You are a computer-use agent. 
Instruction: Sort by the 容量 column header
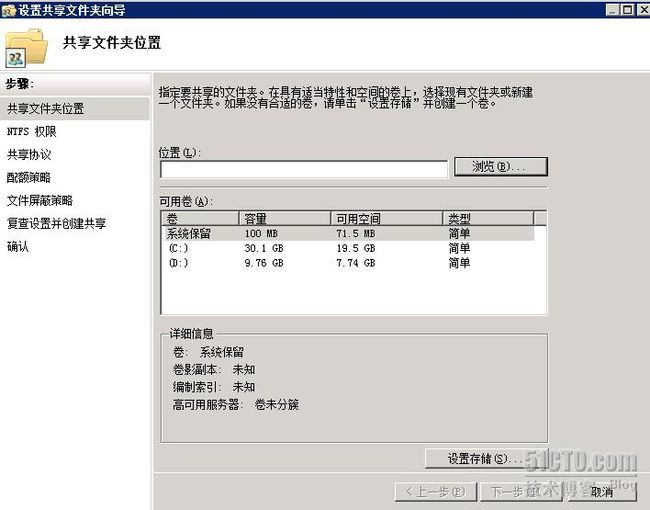click(x=285, y=219)
